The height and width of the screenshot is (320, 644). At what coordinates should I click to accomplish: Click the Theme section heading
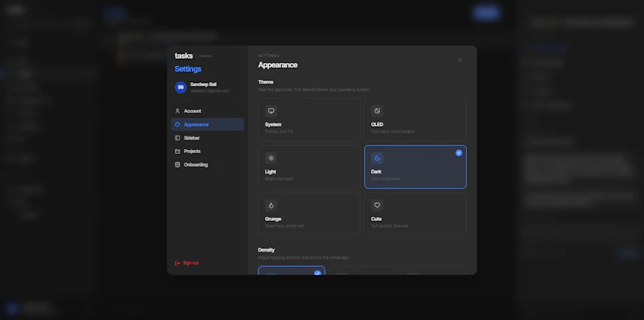(x=266, y=82)
